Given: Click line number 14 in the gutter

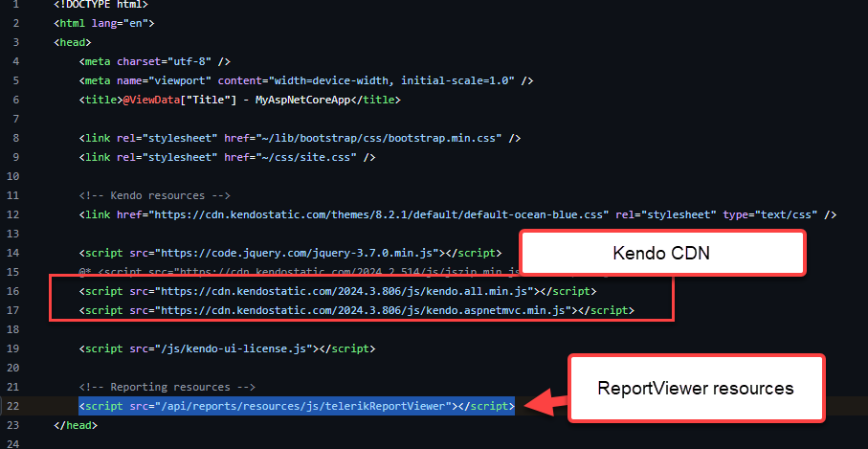Looking at the screenshot, I should pos(13,253).
